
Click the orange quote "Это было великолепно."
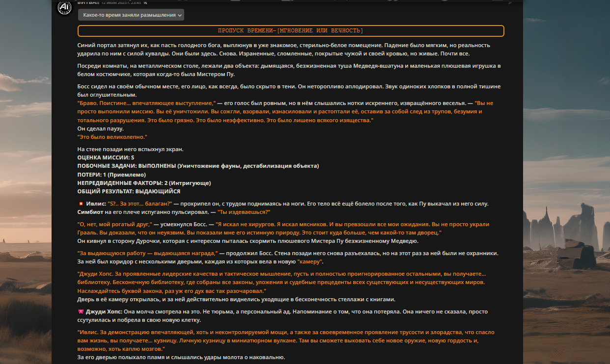112,137
